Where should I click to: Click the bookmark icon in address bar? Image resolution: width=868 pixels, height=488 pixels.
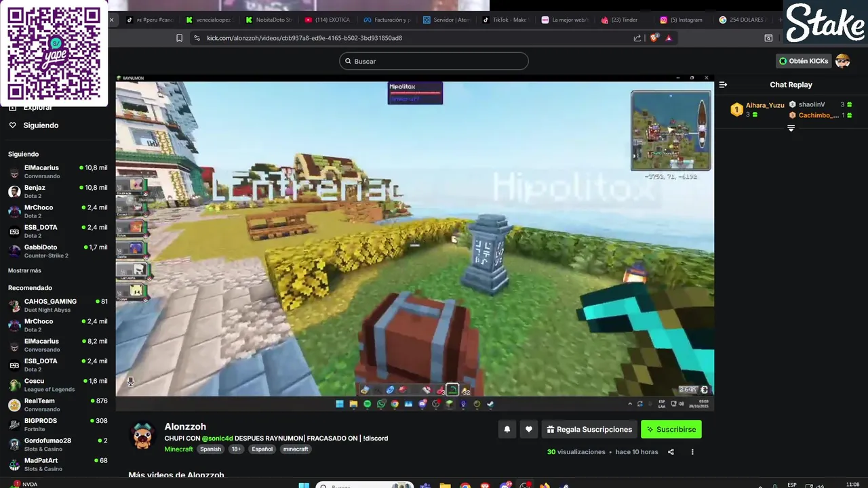coord(179,38)
